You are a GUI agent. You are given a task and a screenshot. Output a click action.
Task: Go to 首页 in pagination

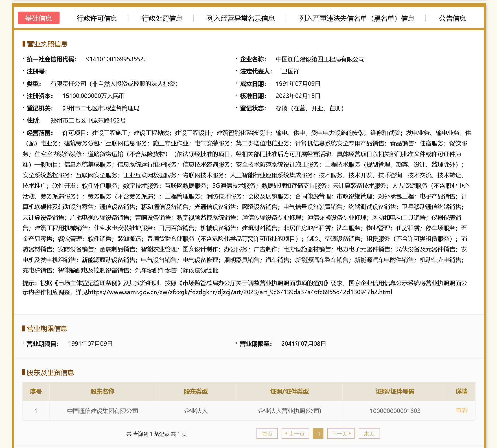(x=267, y=434)
